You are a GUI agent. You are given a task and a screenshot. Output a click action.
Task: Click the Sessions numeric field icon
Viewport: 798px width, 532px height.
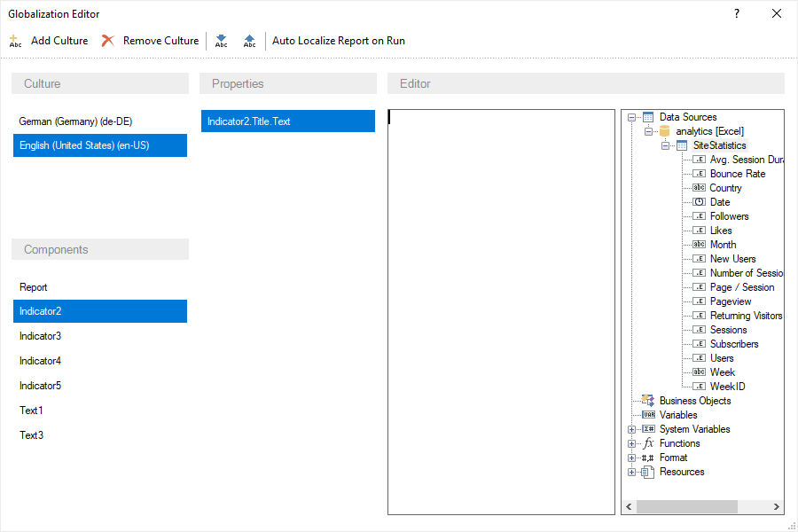pyautogui.click(x=700, y=330)
